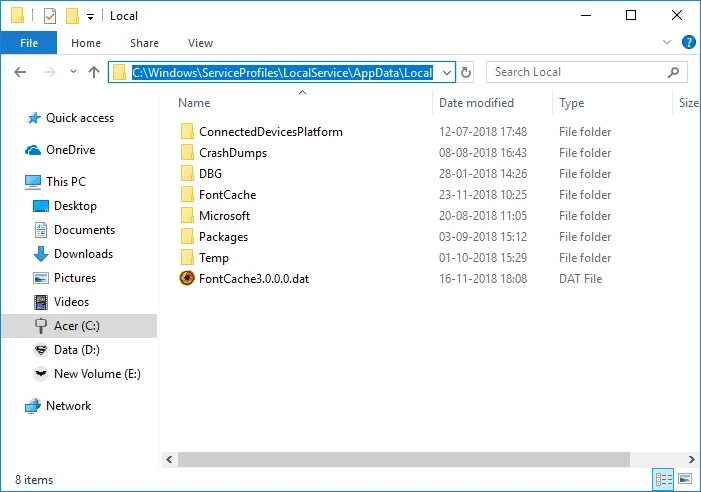Select the FontCache folder
This screenshot has height=492, width=701.
(228, 195)
